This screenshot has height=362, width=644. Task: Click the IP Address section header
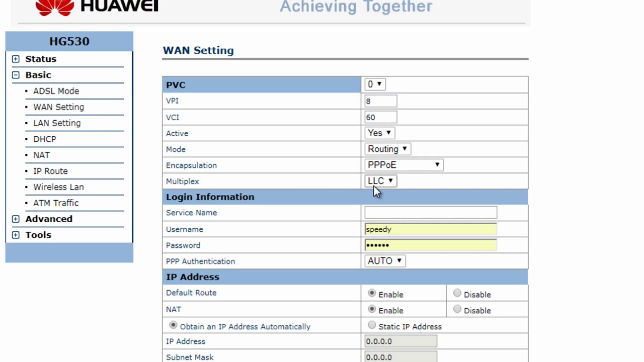(193, 277)
